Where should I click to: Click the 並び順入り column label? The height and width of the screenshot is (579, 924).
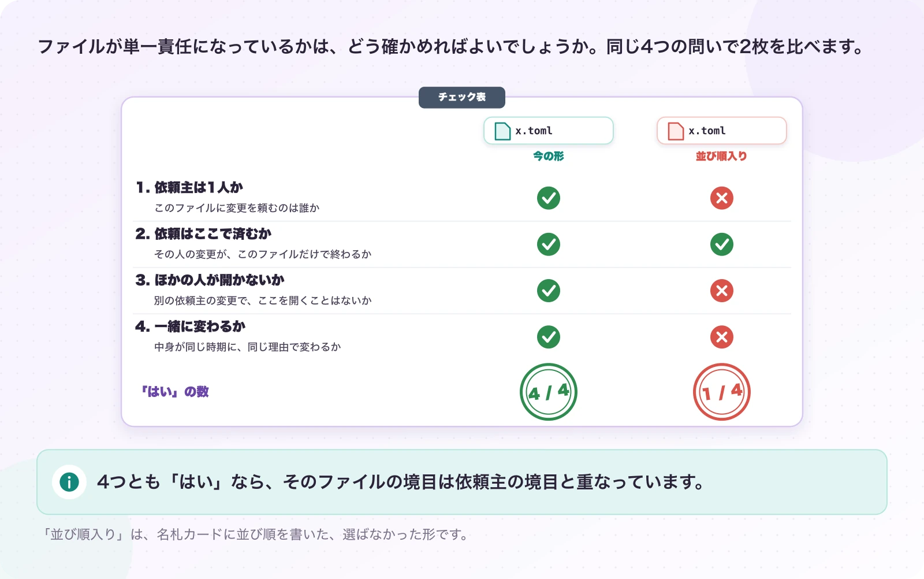pyautogui.click(x=721, y=156)
